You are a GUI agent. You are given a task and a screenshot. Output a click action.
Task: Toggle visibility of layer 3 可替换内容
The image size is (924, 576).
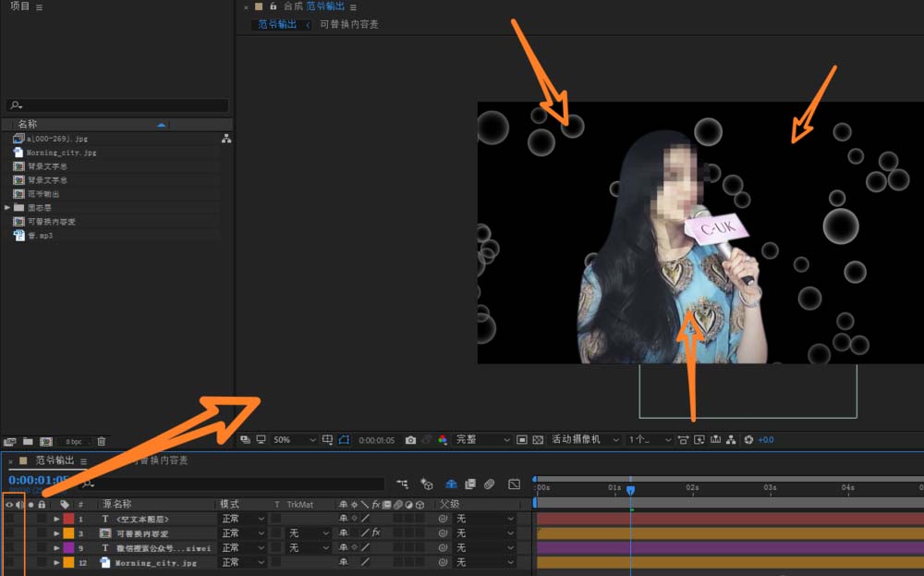[x=9, y=533]
